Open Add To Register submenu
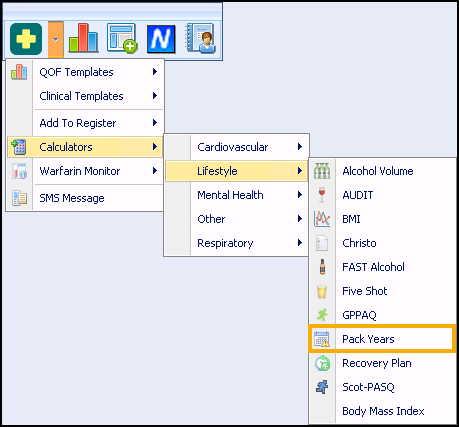The height and width of the screenshot is (427, 459). 85,123
